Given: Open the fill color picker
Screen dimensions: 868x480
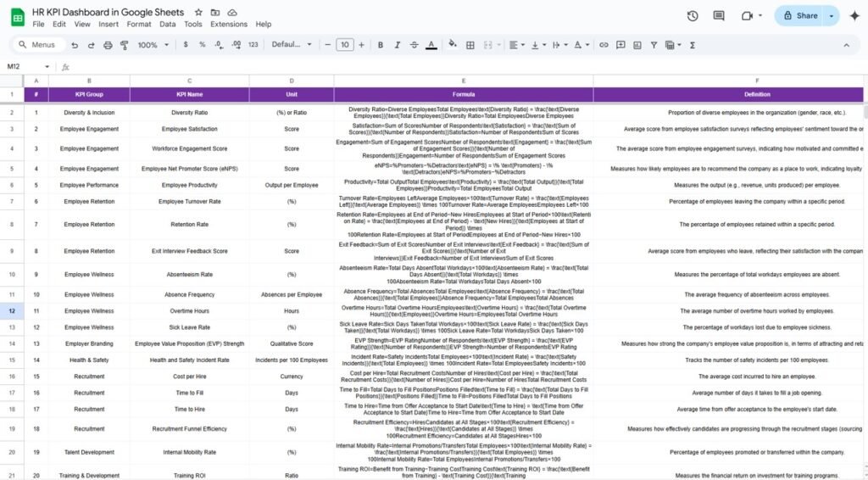Looking at the screenshot, I should pos(453,45).
